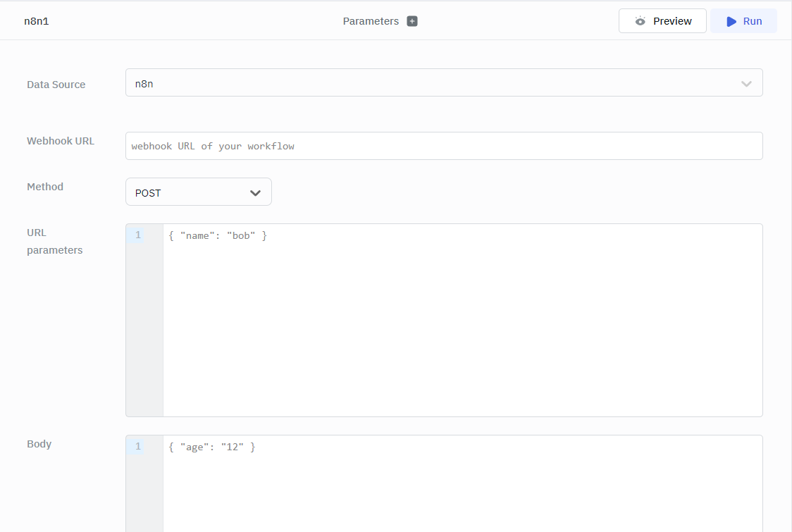Open the Data Source dropdown showing n8n
The width and height of the screenshot is (792, 532).
coord(443,83)
